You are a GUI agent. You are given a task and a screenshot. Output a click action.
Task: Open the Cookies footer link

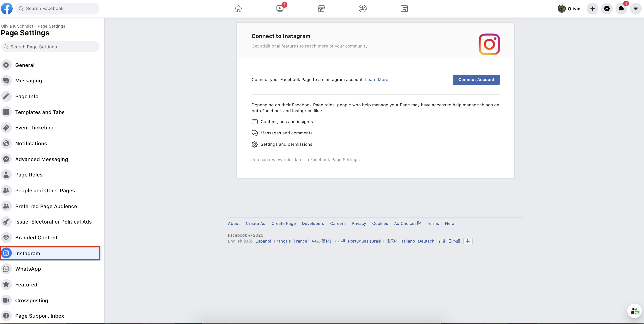pos(380,224)
